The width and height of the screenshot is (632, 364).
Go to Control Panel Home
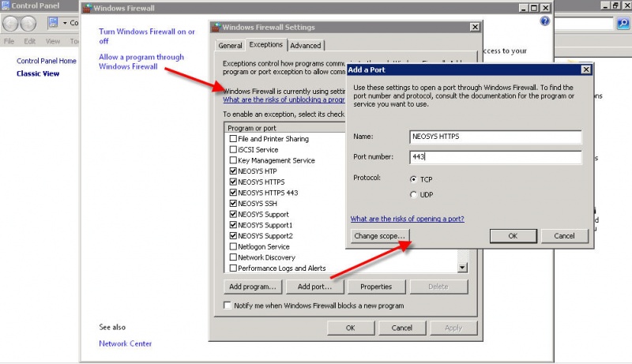click(x=47, y=61)
